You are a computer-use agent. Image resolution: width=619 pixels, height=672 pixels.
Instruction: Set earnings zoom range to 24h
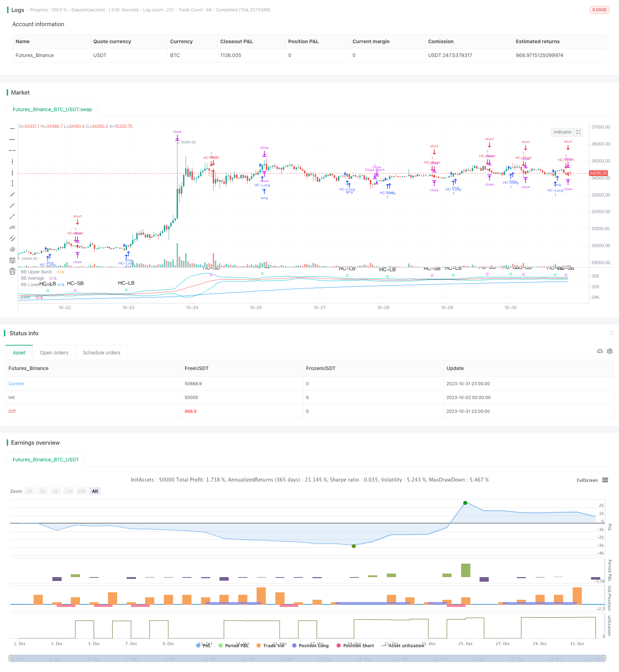[x=82, y=491]
